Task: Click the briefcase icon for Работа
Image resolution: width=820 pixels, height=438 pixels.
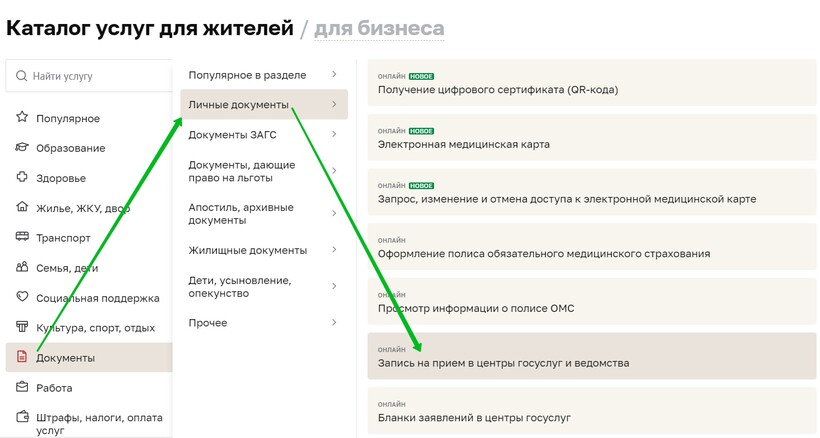Action: (22, 387)
